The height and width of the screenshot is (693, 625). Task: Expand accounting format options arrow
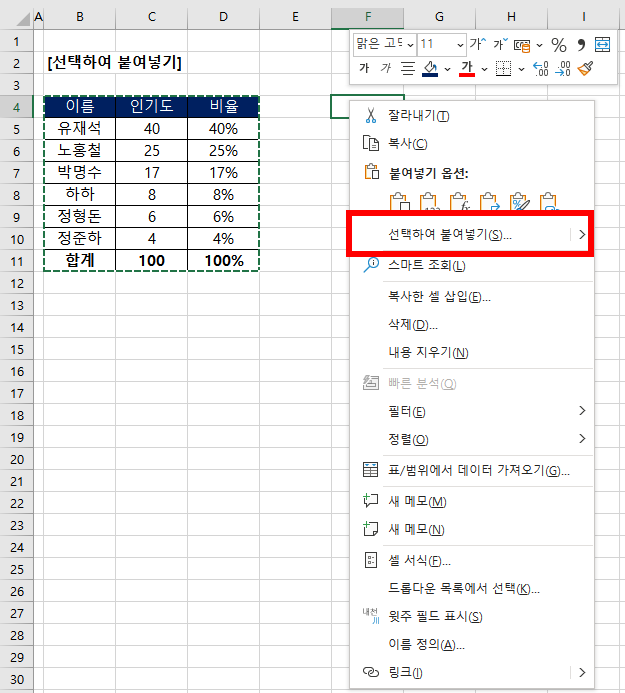tap(539, 45)
